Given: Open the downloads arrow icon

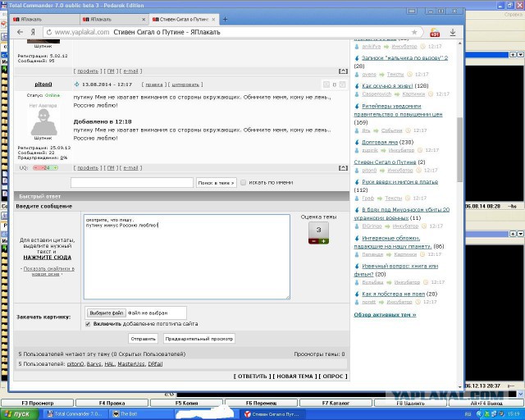Looking at the screenshot, I should [453, 32].
